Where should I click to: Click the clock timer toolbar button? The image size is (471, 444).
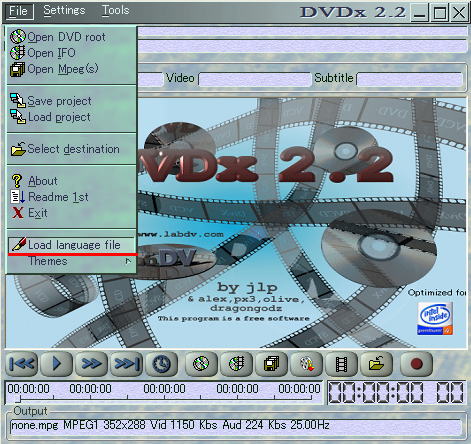pyautogui.click(x=162, y=364)
